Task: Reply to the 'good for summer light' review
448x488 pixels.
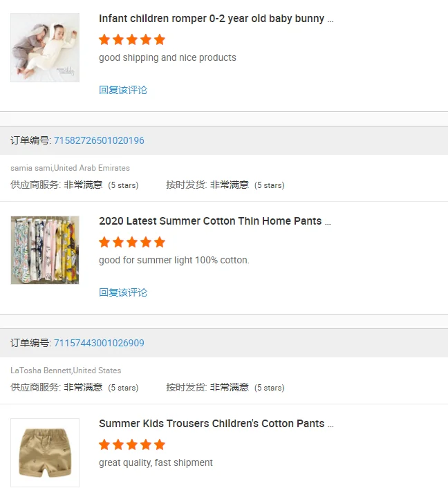Action: click(123, 292)
